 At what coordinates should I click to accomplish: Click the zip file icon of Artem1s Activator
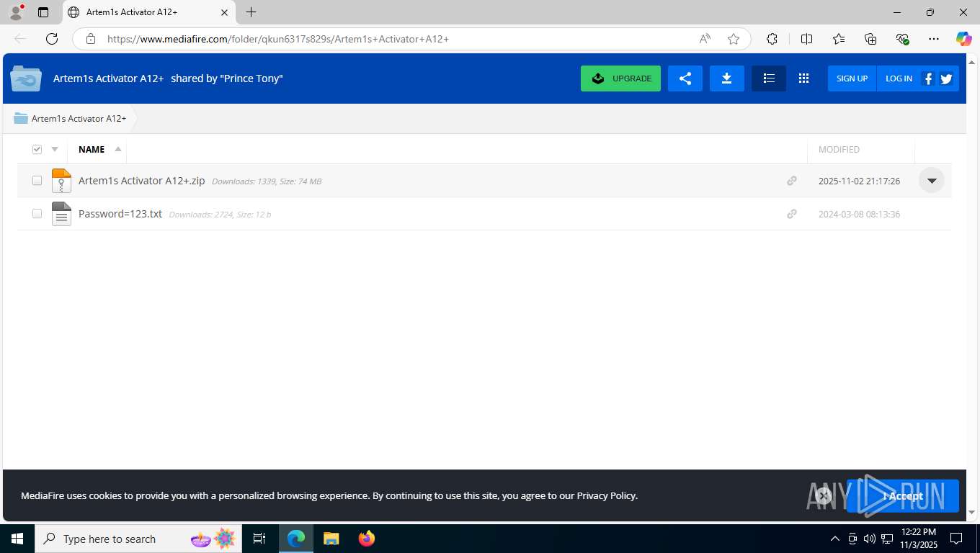62,181
